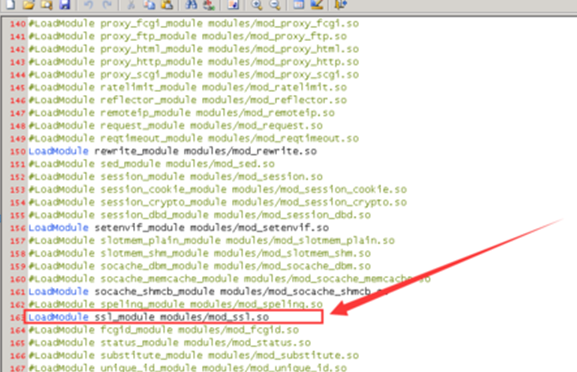Select the ratelimit_module line
This screenshot has height=372, width=577.
pyautogui.click(x=188, y=87)
